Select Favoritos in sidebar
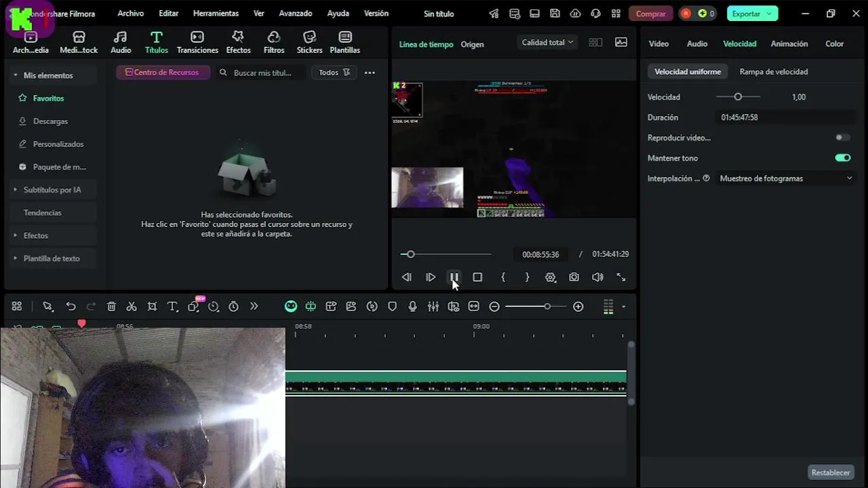The height and width of the screenshot is (488, 868). pos(48,98)
